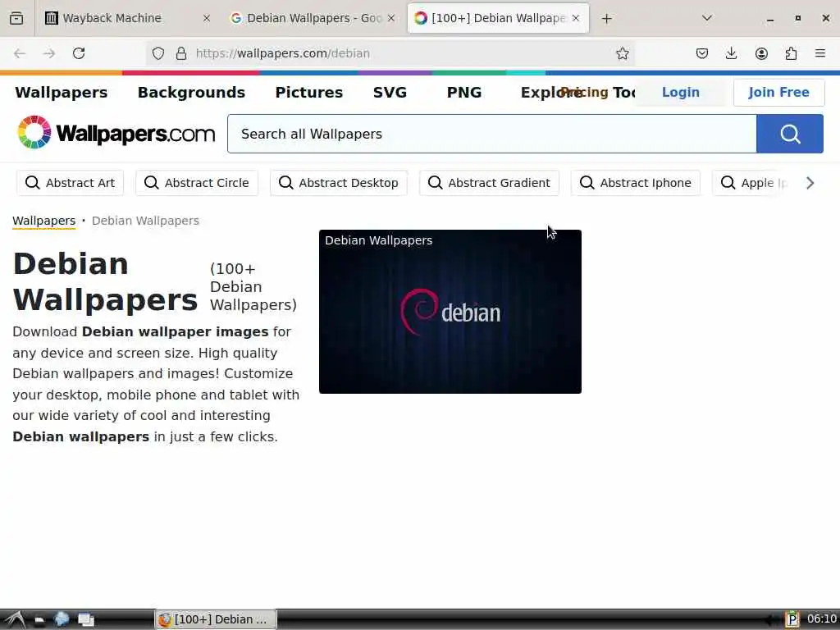Viewport: 840px width, 630px height.
Task: Click the Login button
Action: (x=680, y=92)
